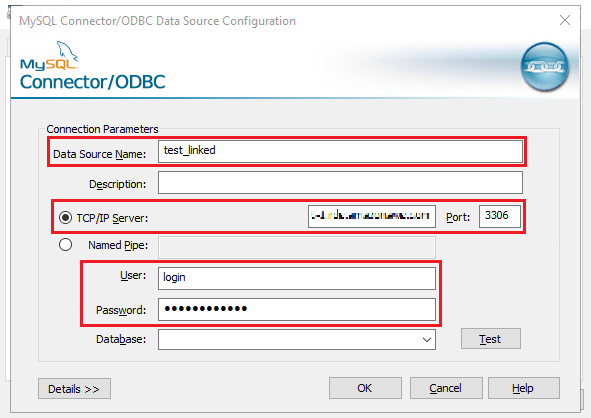Click the User field containing login

coord(297,278)
